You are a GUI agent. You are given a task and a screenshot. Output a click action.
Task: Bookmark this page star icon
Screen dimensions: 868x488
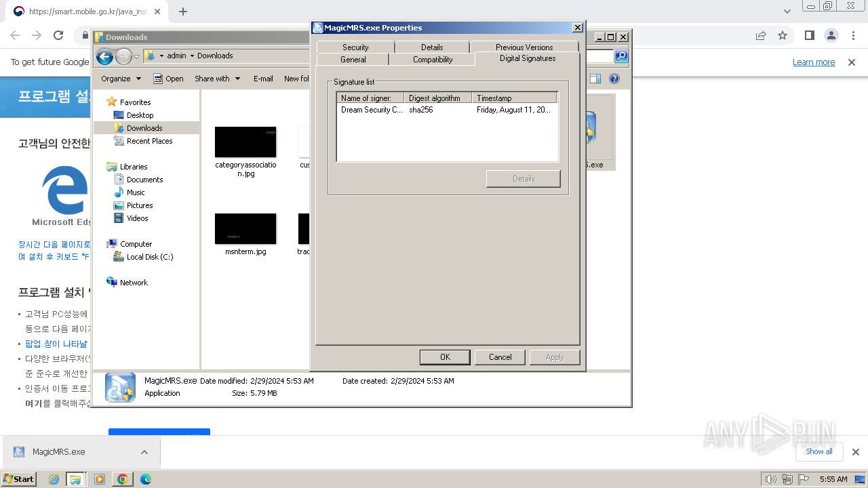click(783, 35)
